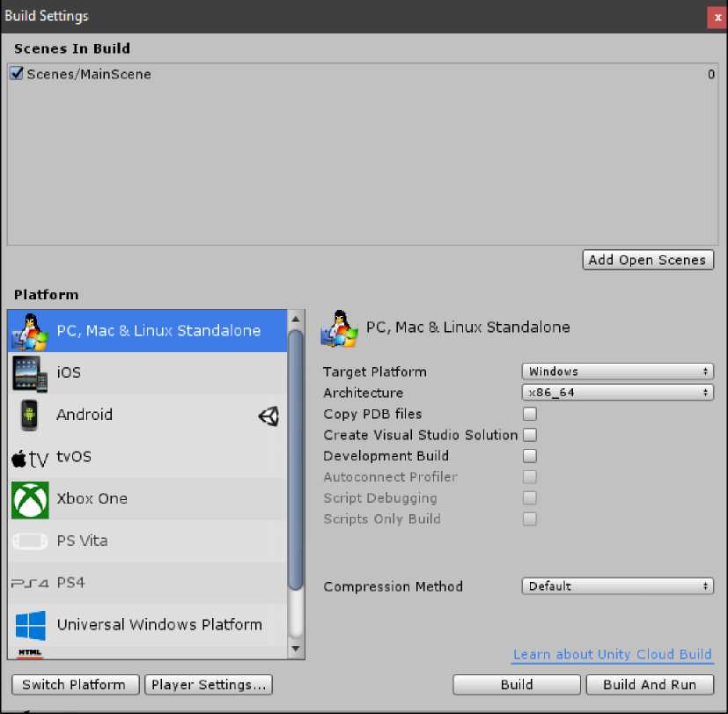Image resolution: width=728 pixels, height=714 pixels.
Task: Enable Create Visual Studio Solution checkbox
Action: (x=530, y=435)
